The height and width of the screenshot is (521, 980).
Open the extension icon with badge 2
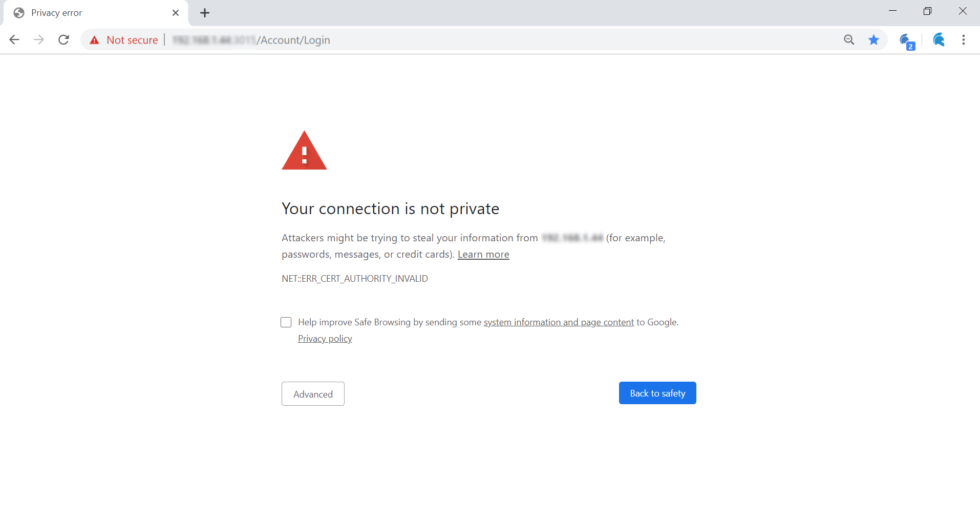coord(906,40)
